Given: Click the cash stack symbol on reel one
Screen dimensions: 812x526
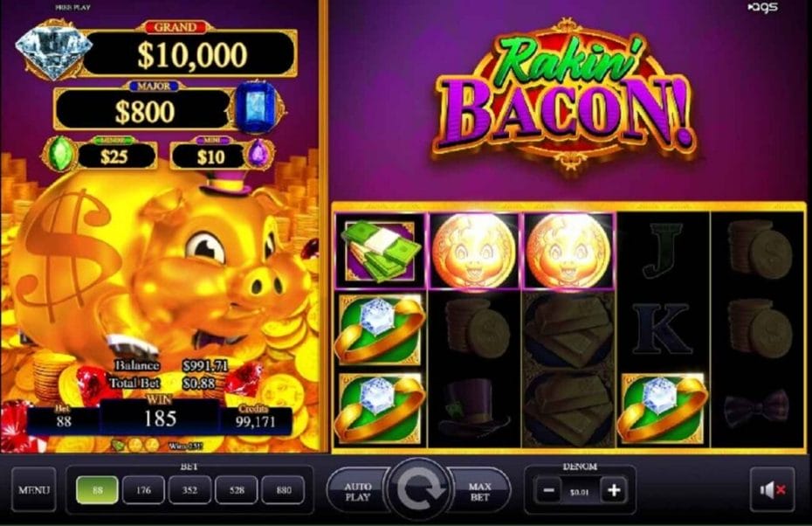Looking at the screenshot, I should [x=380, y=250].
